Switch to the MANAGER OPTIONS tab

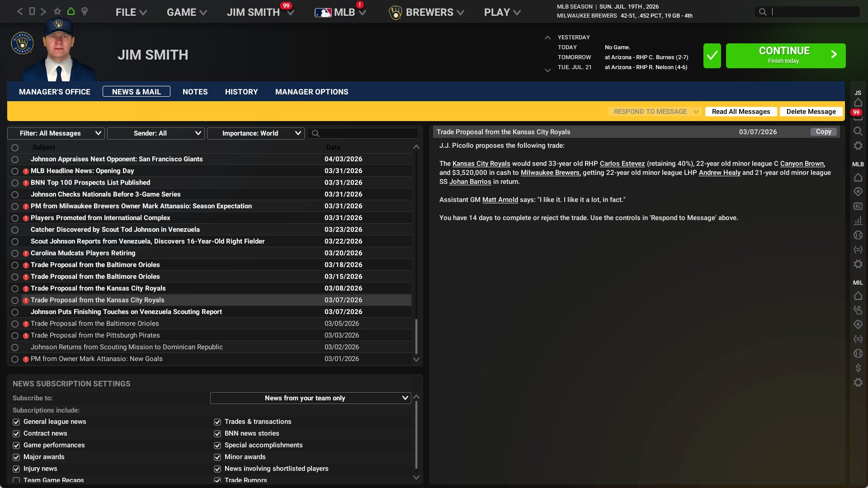click(311, 92)
